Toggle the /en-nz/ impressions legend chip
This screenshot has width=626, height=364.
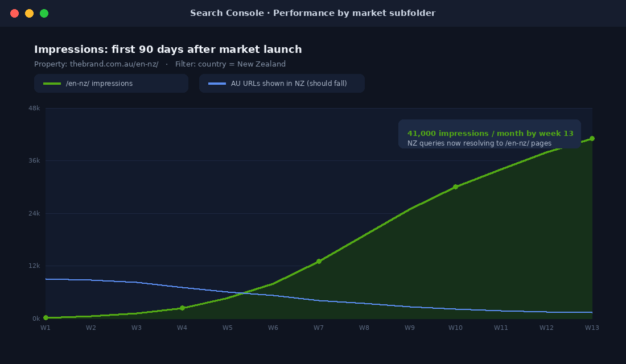coord(111,84)
